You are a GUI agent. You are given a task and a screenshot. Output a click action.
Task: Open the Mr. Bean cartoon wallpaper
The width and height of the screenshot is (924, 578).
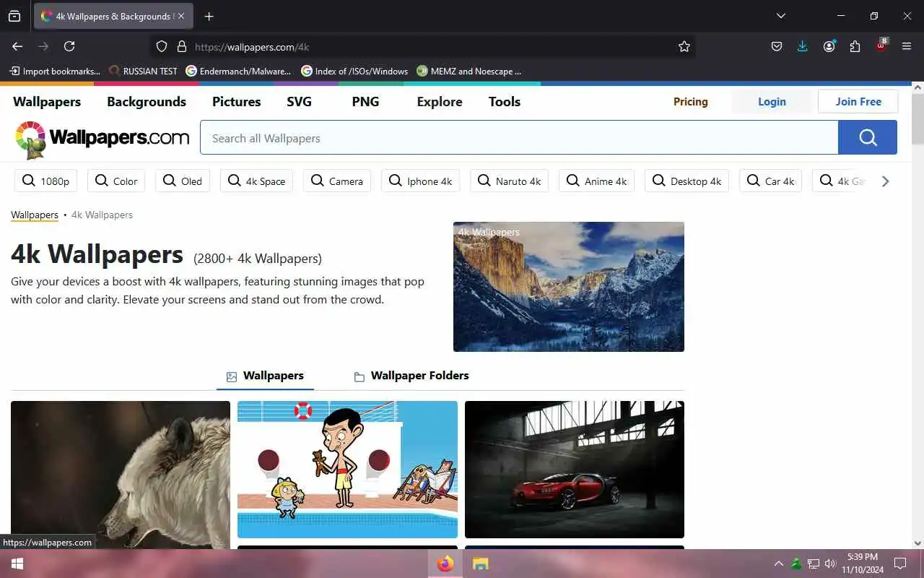click(347, 470)
